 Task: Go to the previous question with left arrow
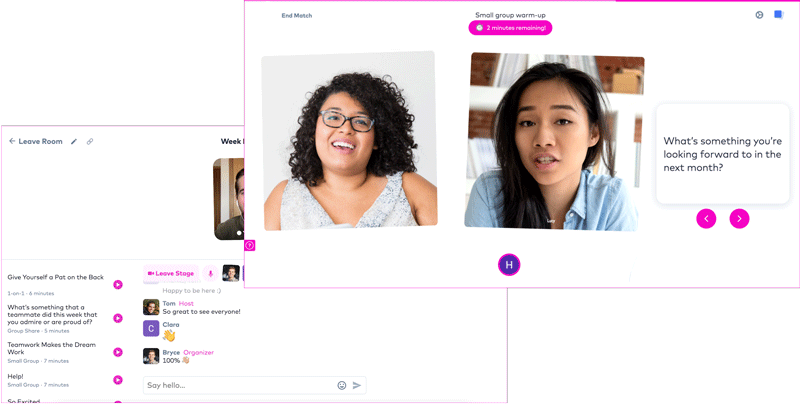pyautogui.click(x=706, y=218)
